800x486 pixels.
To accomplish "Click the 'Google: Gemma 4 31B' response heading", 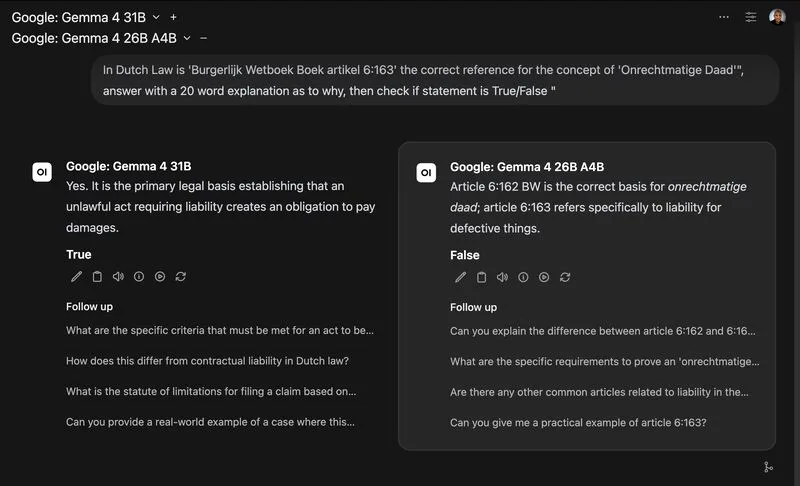I will [129, 166].
